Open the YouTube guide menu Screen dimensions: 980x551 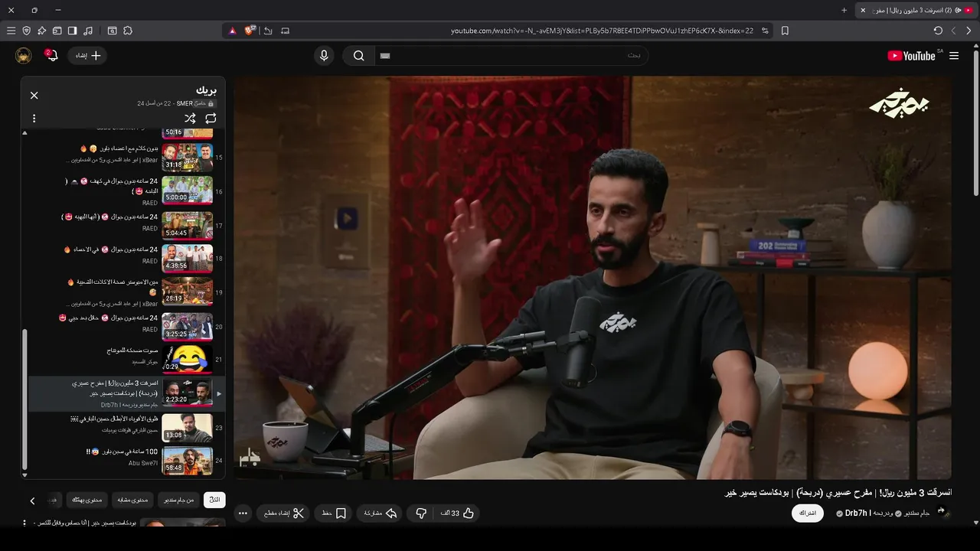point(954,56)
